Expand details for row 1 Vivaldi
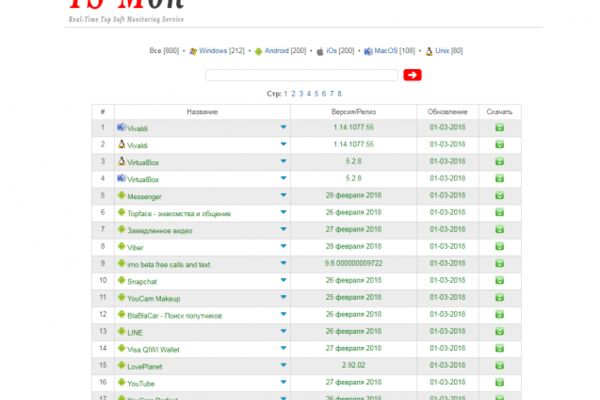Screen dimensions: 600x400 coord(283,127)
